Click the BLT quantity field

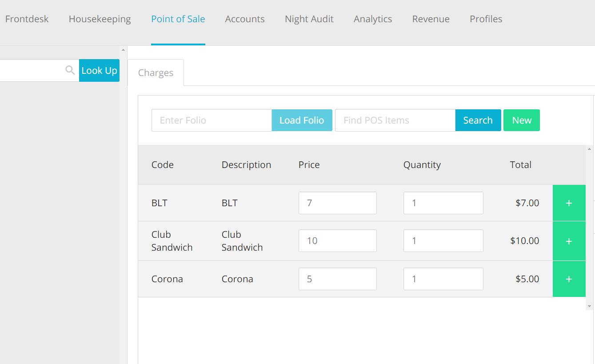443,203
